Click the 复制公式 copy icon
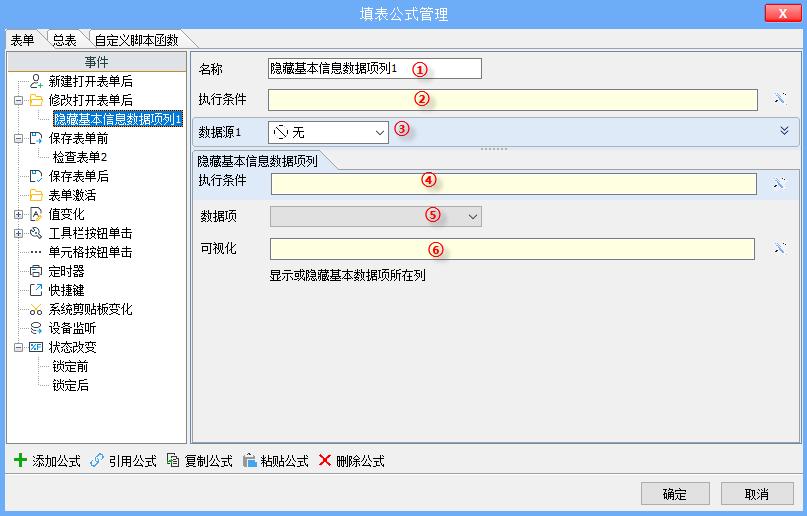The height and width of the screenshot is (516, 807). [x=173, y=460]
